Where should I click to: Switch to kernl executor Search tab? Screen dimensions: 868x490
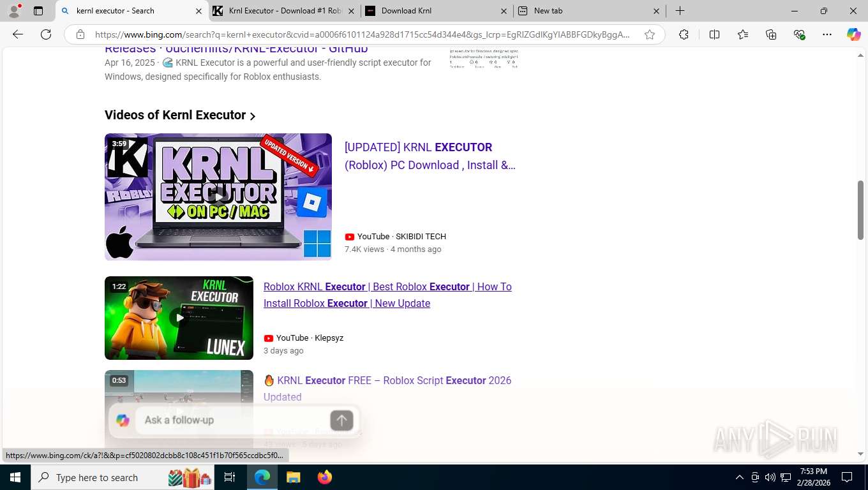point(131,11)
